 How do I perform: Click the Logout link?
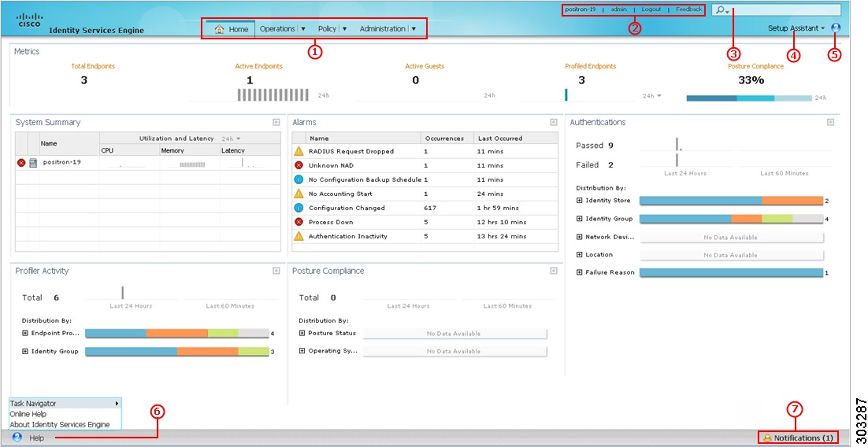[x=651, y=9]
